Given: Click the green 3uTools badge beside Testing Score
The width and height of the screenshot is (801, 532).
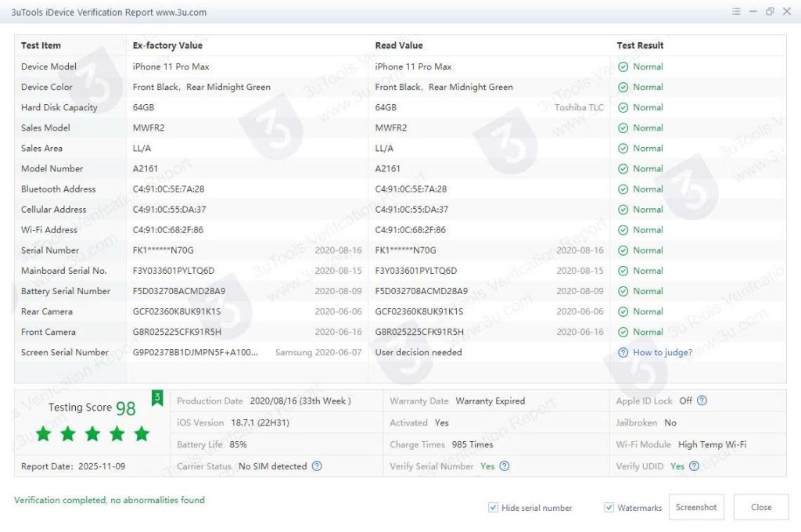Looking at the screenshot, I should tap(156, 398).
